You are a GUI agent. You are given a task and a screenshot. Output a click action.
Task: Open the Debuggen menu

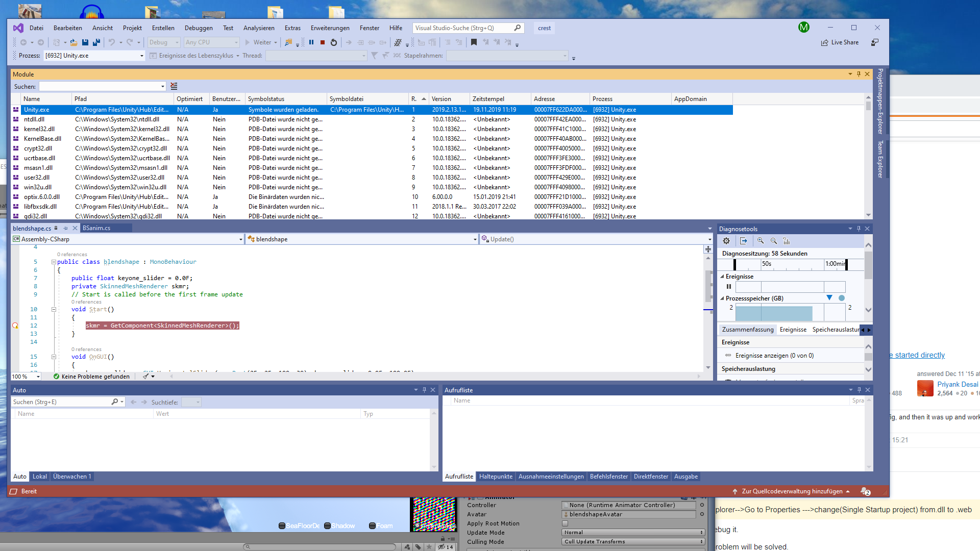click(x=199, y=28)
